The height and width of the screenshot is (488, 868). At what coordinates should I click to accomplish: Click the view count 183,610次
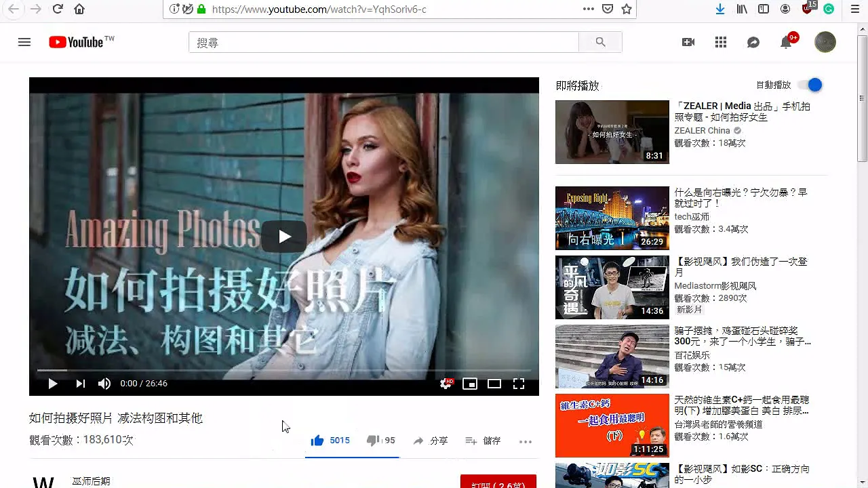pyautogui.click(x=81, y=440)
